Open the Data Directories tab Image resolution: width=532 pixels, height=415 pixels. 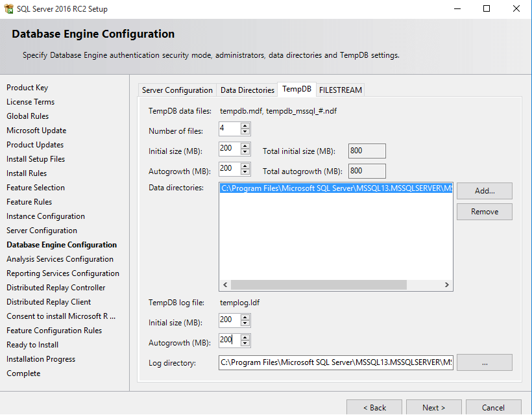pyautogui.click(x=247, y=90)
